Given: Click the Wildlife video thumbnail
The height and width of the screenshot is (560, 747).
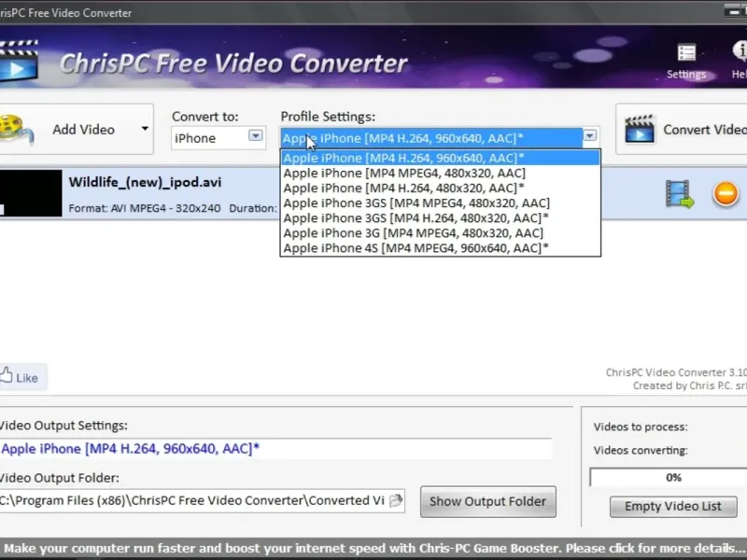Looking at the screenshot, I should (31, 193).
